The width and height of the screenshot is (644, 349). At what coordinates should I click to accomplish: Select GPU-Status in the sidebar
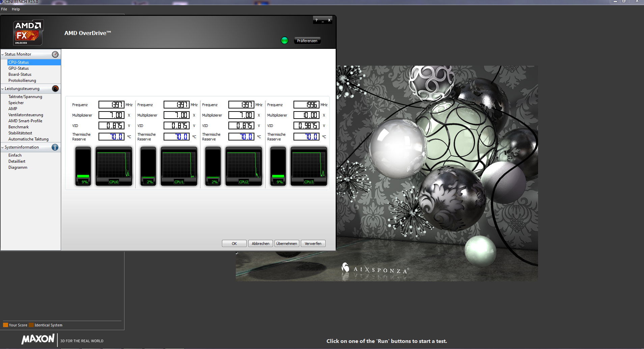tap(19, 68)
